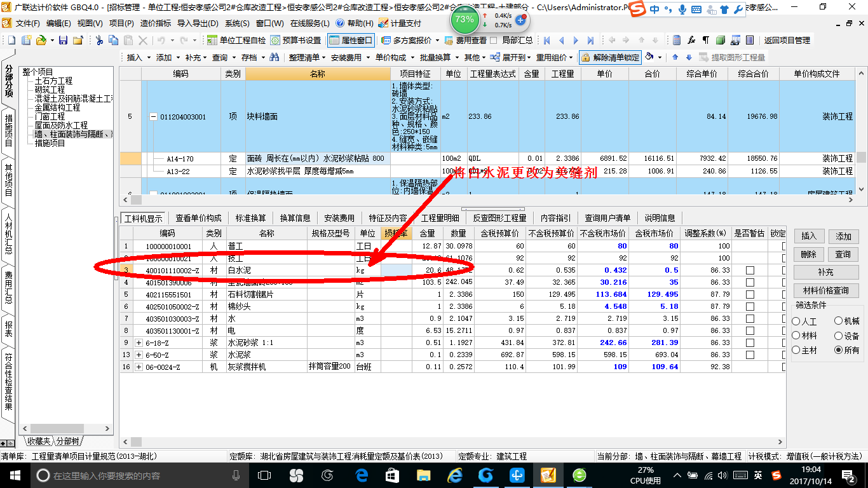Select the 所有 filter radio button
This screenshot has width=868, height=488.
point(839,350)
